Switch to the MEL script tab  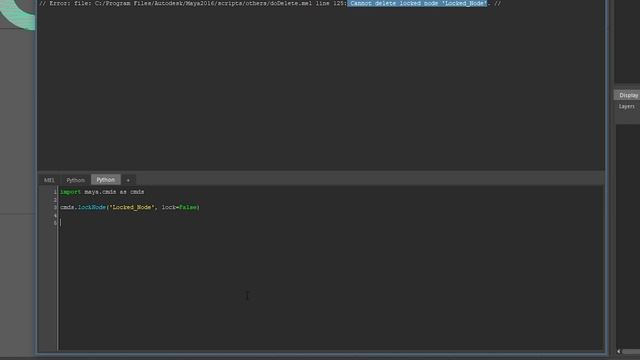49,180
